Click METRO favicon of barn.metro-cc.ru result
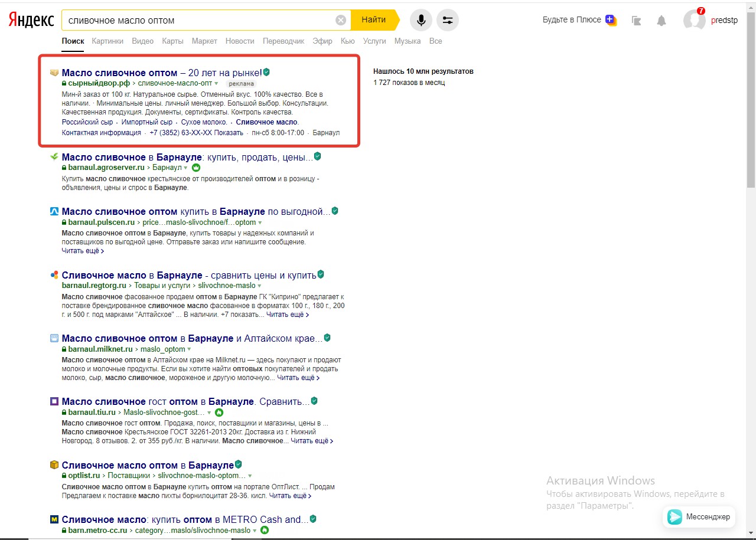Viewport: 756px width, 540px height. click(54, 519)
